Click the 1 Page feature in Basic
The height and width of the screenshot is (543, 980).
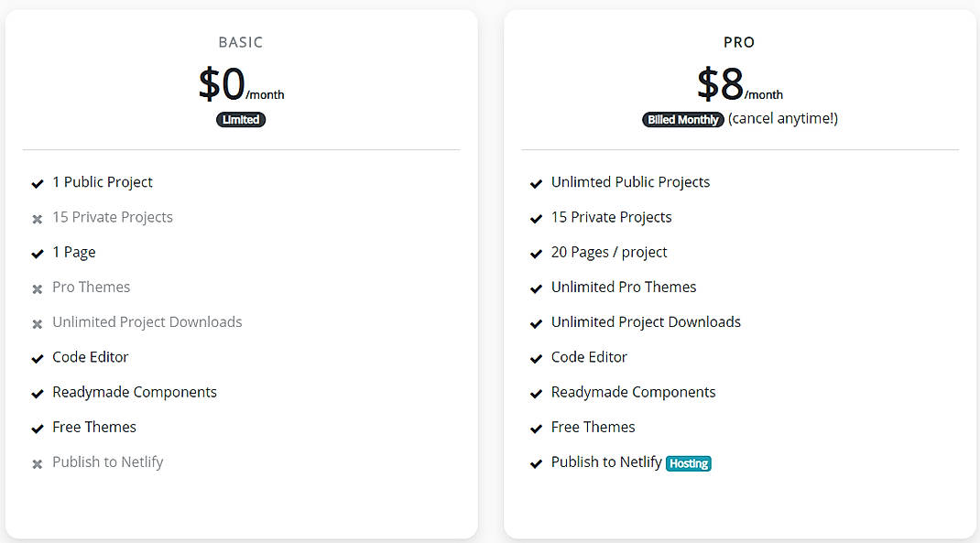click(73, 252)
